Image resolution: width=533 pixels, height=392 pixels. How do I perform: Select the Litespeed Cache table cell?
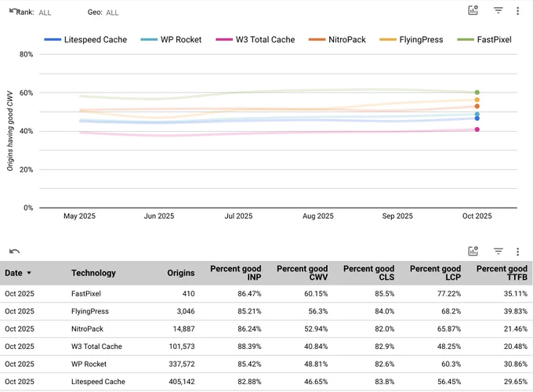click(98, 382)
